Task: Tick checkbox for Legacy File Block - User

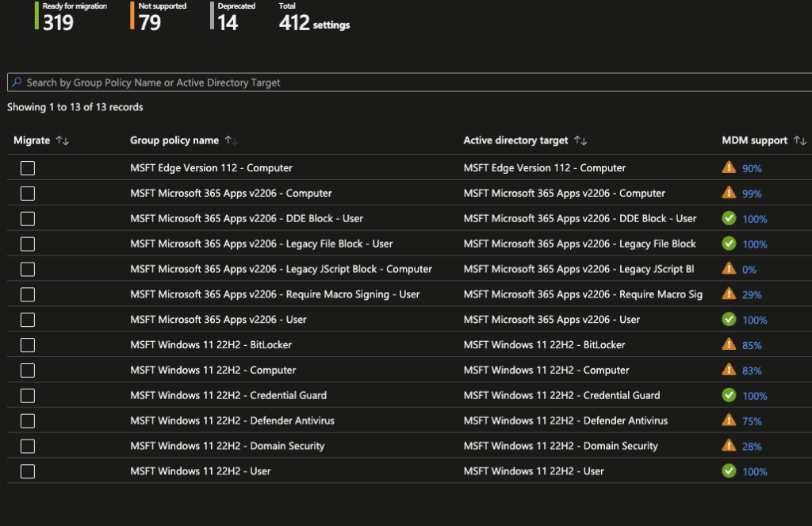Action: (x=28, y=244)
